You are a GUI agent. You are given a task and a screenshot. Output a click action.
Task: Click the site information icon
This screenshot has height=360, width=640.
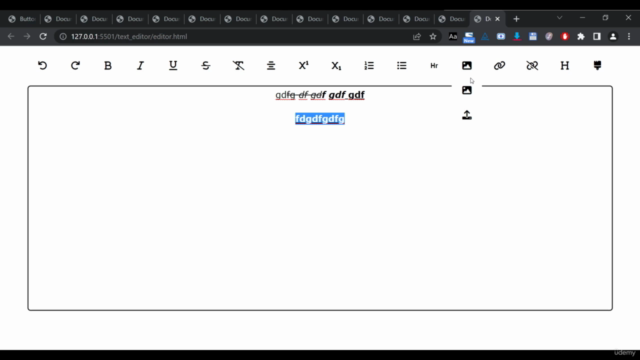click(x=63, y=36)
